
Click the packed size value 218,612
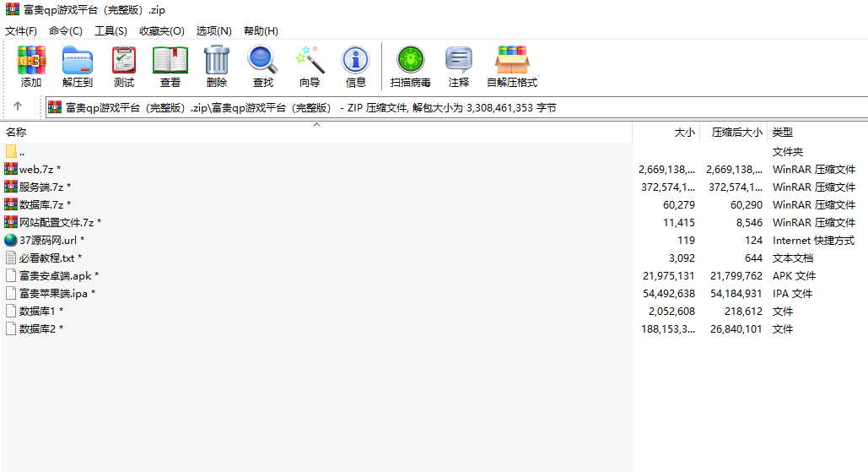tap(743, 312)
